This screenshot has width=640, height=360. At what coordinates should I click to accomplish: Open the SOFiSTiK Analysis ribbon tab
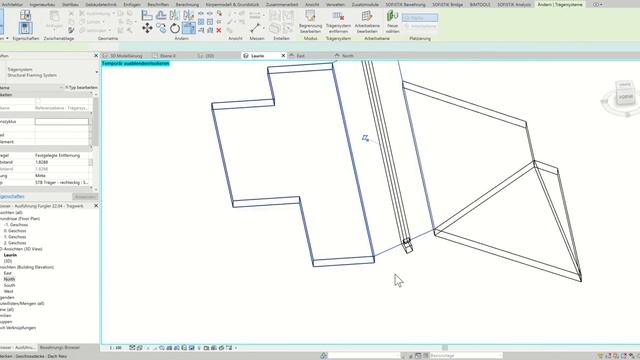click(514, 4)
